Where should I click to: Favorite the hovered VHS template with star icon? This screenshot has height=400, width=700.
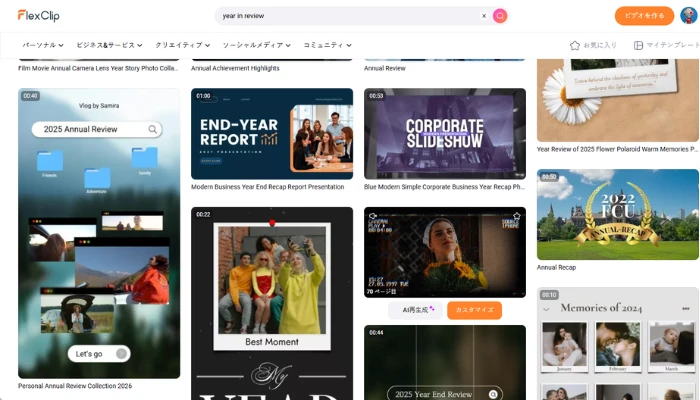pyautogui.click(x=517, y=216)
